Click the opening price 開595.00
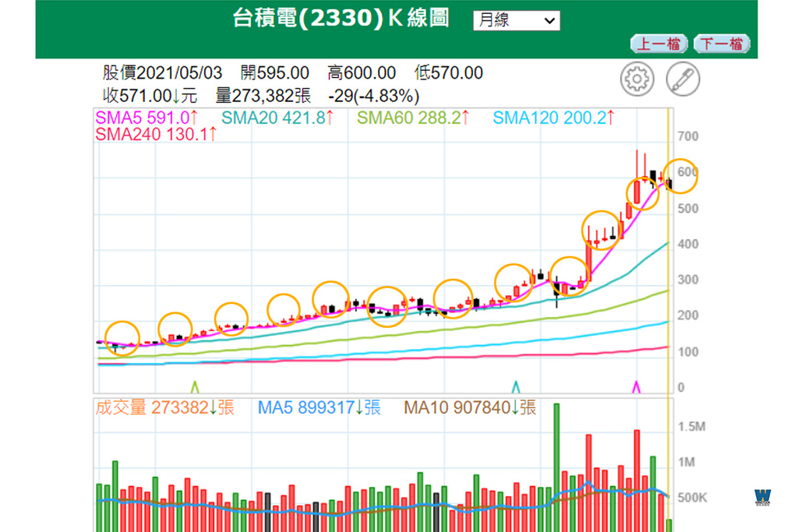 [x=275, y=72]
